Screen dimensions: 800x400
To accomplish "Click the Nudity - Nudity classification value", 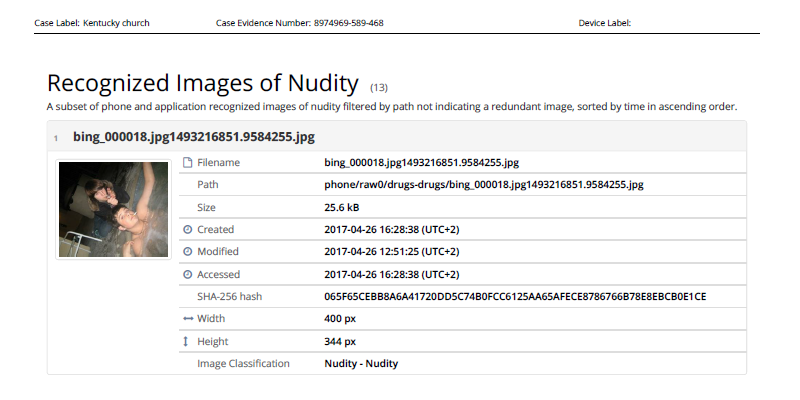I will click(x=361, y=364).
